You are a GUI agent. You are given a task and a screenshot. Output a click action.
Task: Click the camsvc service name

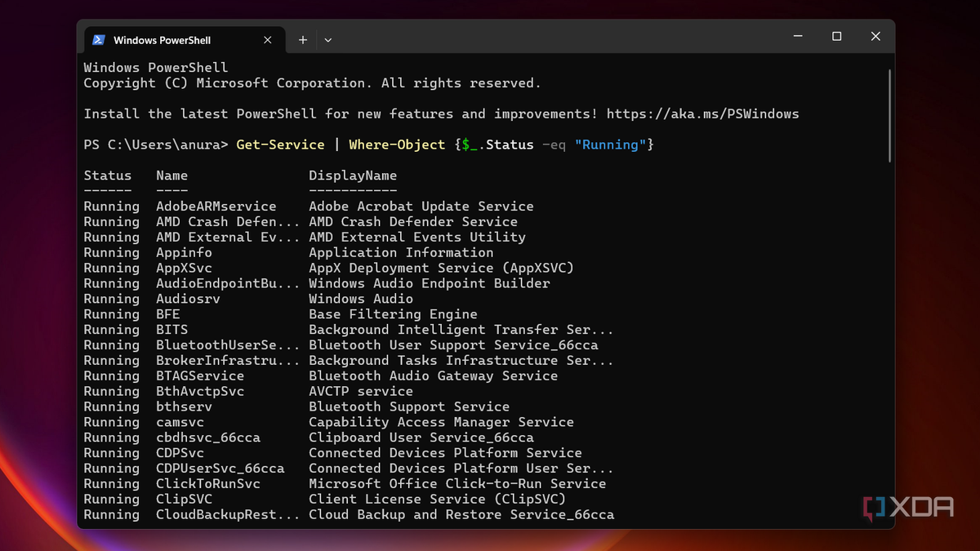(x=180, y=422)
